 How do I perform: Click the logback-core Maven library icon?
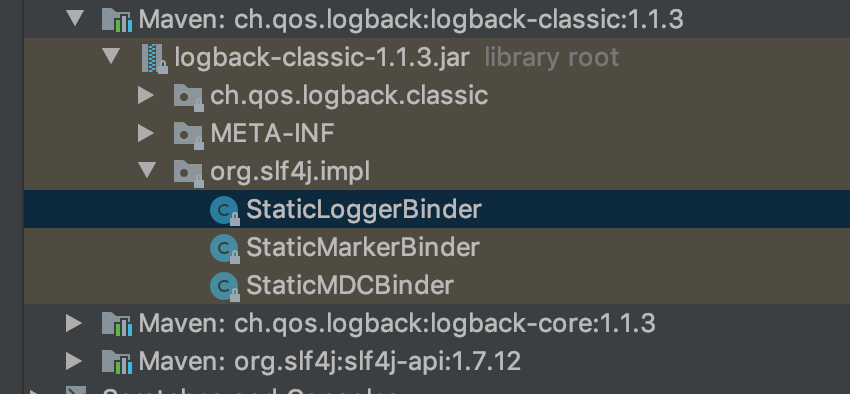click(117, 324)
